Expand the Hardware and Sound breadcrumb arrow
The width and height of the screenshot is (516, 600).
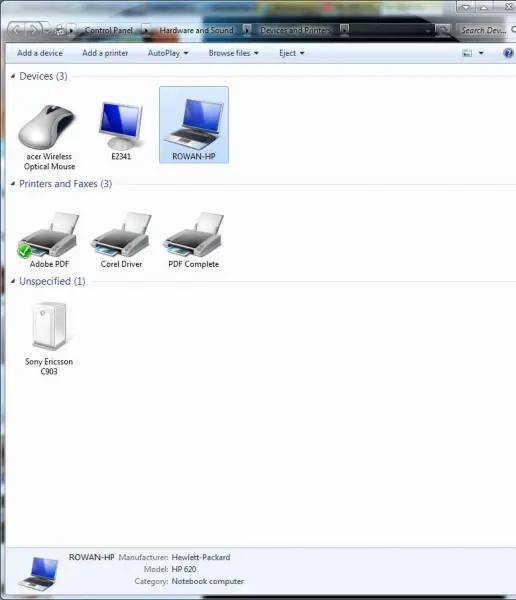[247, 30]
